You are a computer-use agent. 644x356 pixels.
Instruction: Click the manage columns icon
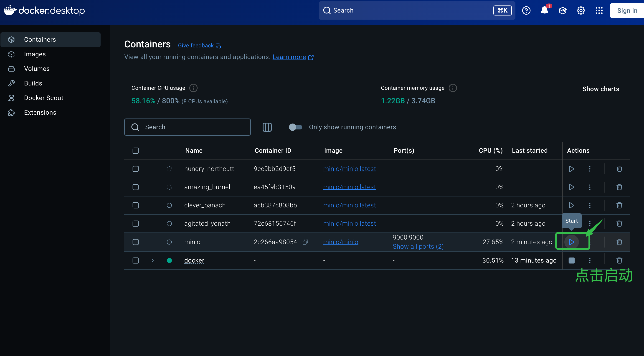[267, 127]
